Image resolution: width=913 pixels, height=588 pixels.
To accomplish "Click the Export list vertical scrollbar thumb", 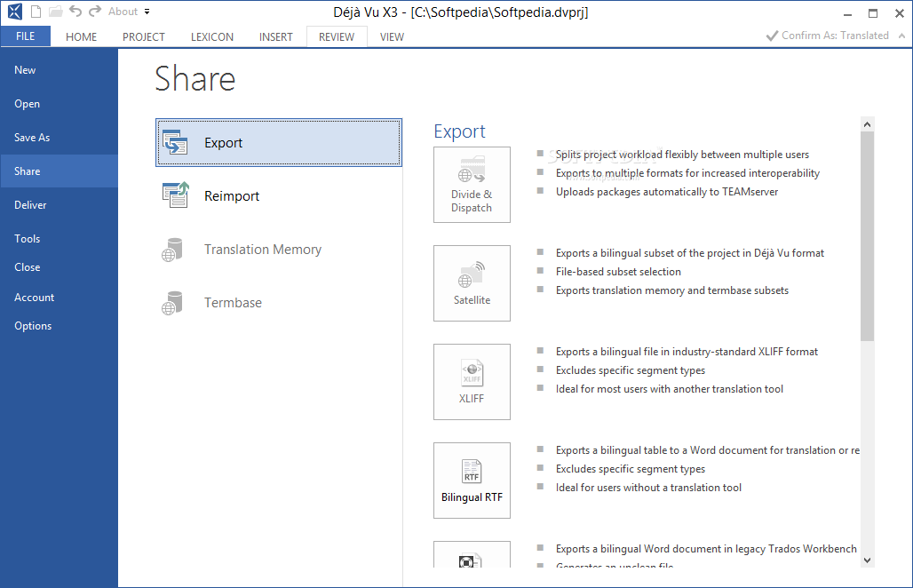I will click(867, 236).
